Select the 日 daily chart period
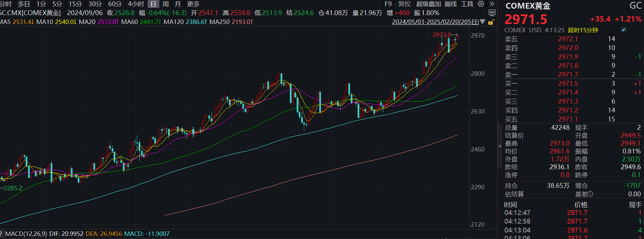 [x=153, y=4]
